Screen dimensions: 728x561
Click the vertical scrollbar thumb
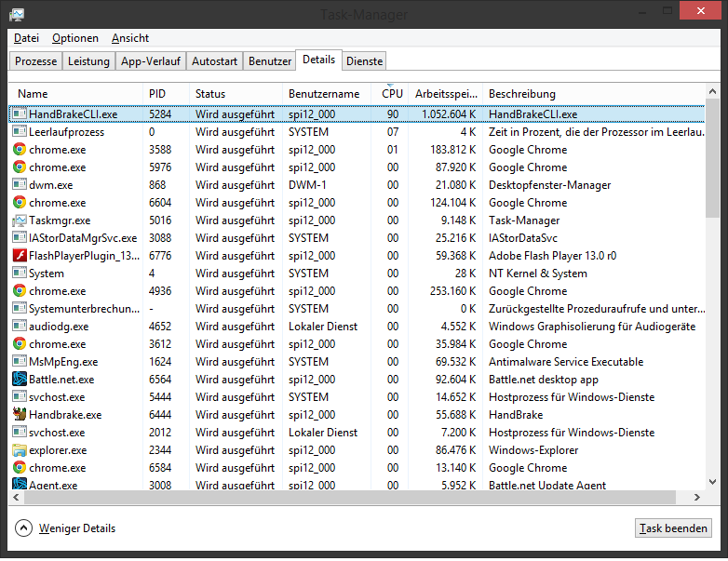click(x=713, y=158)
